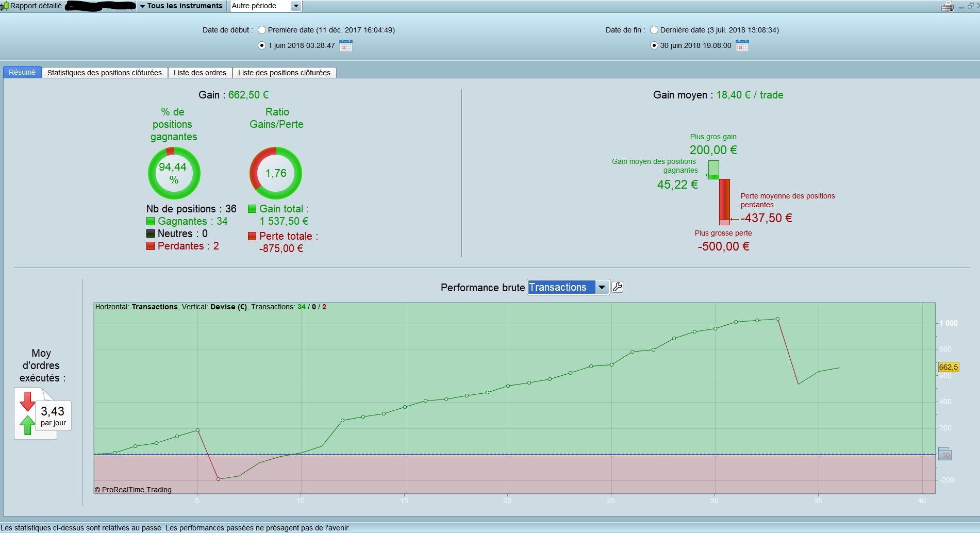Open the Liste des ordres tab
980x533 pixels.
coord(200,73)
